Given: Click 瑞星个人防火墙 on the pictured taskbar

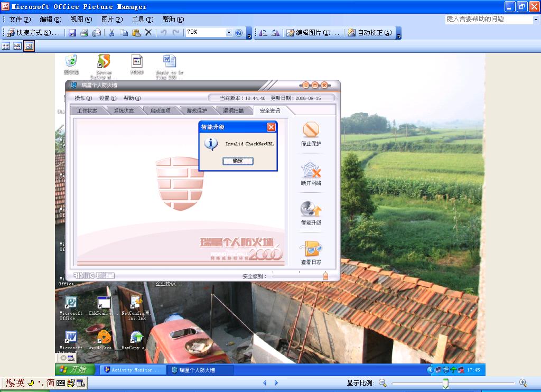Looking at the screenshot, I should pyautogui.click(x=201, y=370).
